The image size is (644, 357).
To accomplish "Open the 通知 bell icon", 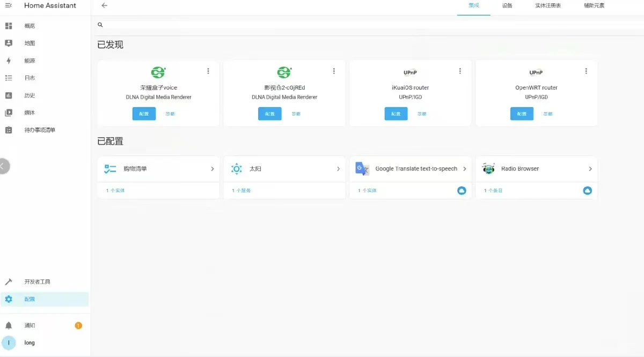I will click(9, 325).
